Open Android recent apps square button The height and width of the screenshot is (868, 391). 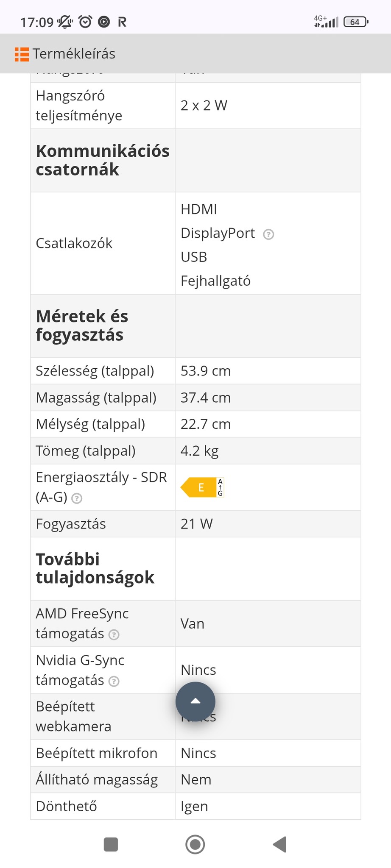(111, 844)
